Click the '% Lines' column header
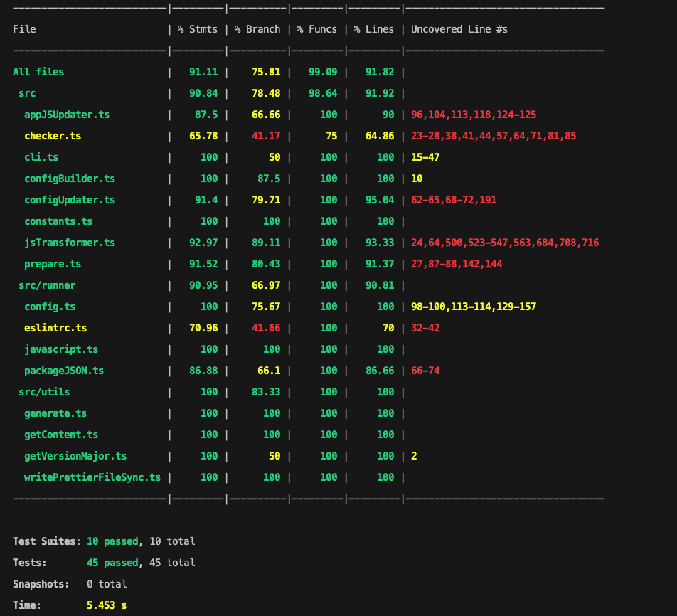 point(374,29)
